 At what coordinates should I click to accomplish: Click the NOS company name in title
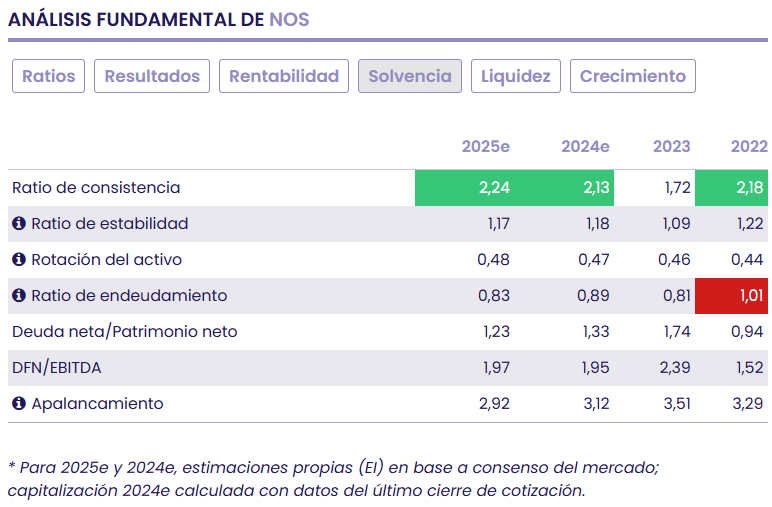(289, 20)
